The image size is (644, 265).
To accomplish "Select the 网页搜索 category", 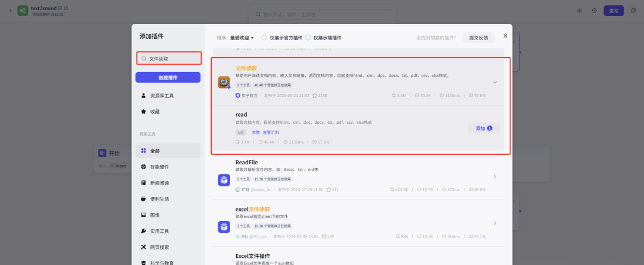I will (168, 247).
